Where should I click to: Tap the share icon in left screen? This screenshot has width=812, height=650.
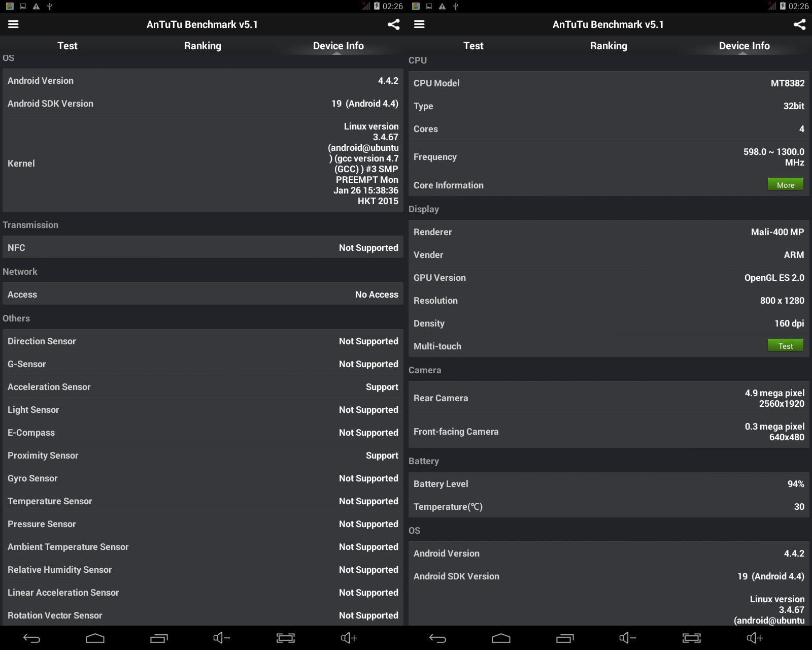393,24
